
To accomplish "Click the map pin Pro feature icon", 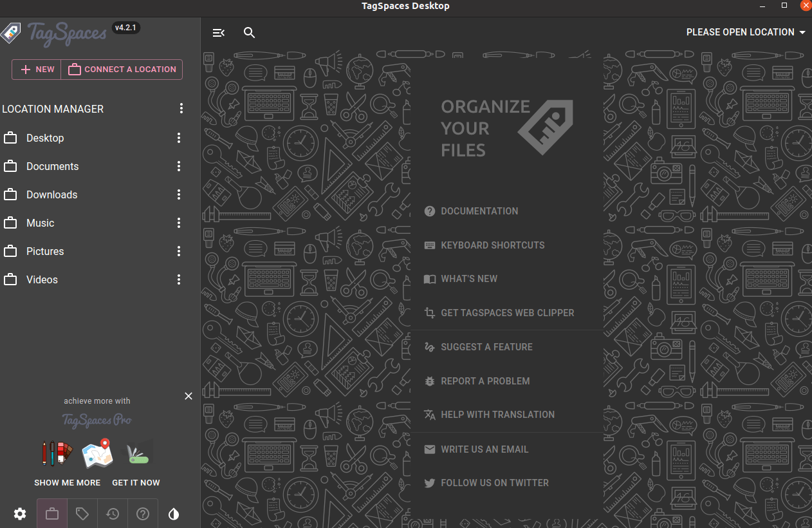I will [x=97, y=453].
